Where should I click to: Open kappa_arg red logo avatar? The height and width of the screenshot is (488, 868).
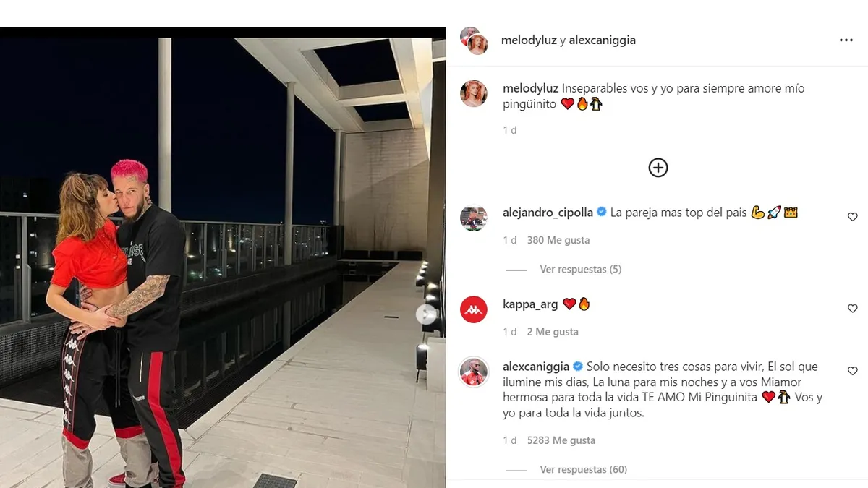474,309
